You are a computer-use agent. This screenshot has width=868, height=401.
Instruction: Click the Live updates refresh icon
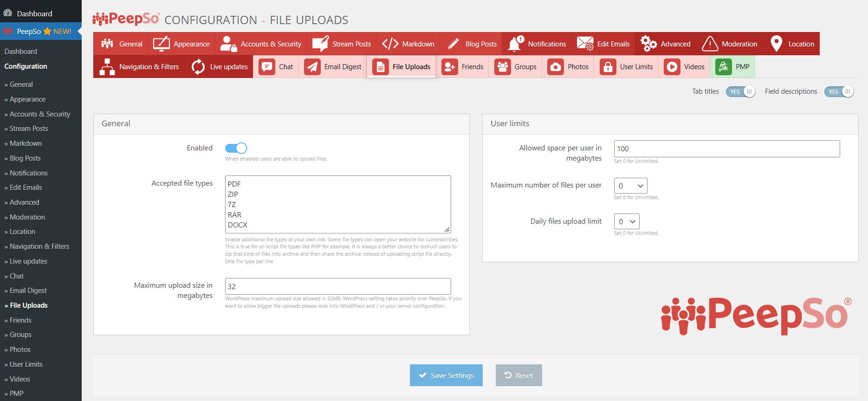coord(198,67)
